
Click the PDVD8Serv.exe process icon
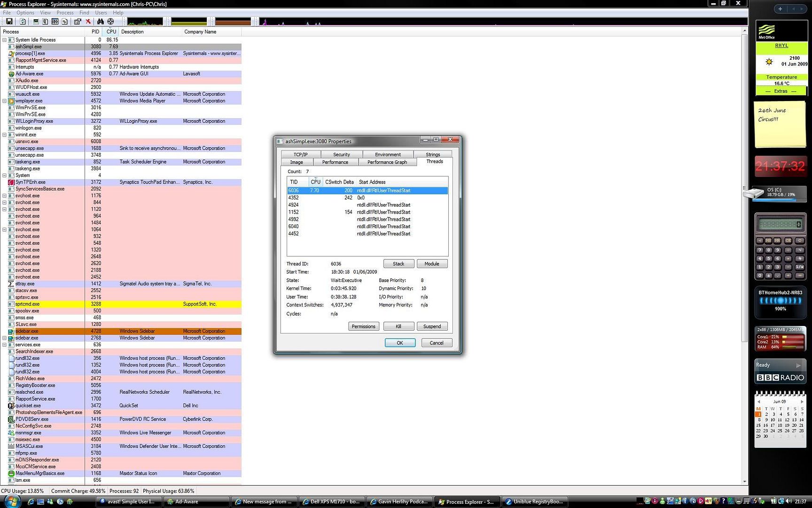pos(11,419)
